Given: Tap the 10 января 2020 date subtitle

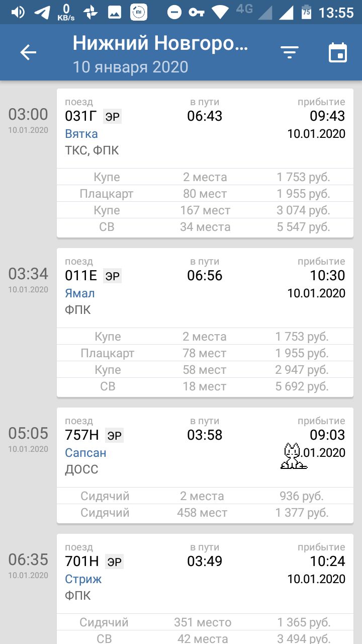Looking at the screenshot, I should click(131, 67).
